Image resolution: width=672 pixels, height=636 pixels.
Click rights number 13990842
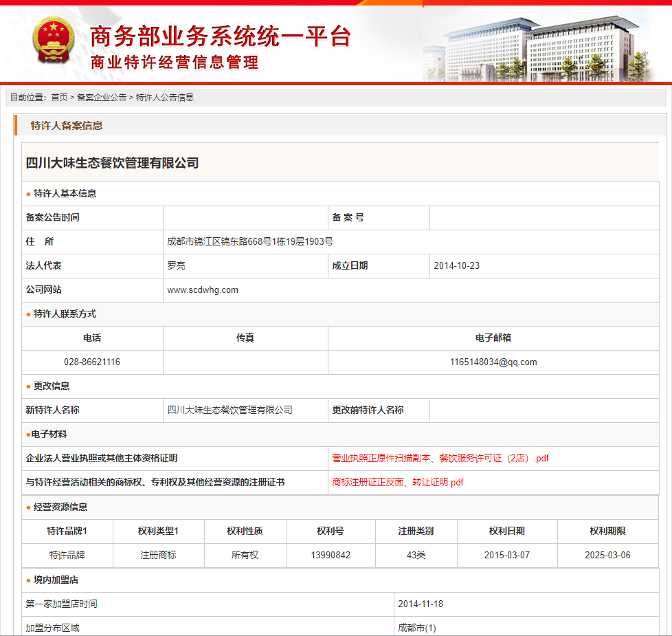tap(331, 555)
